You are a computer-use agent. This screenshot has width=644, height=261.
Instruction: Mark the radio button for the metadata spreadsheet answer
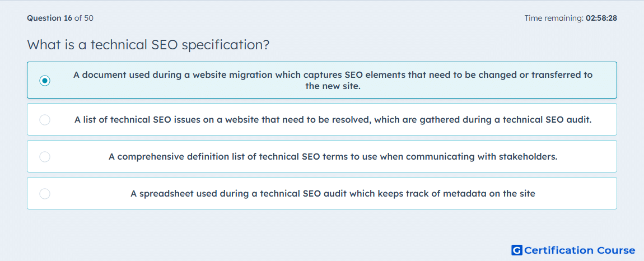45,194
